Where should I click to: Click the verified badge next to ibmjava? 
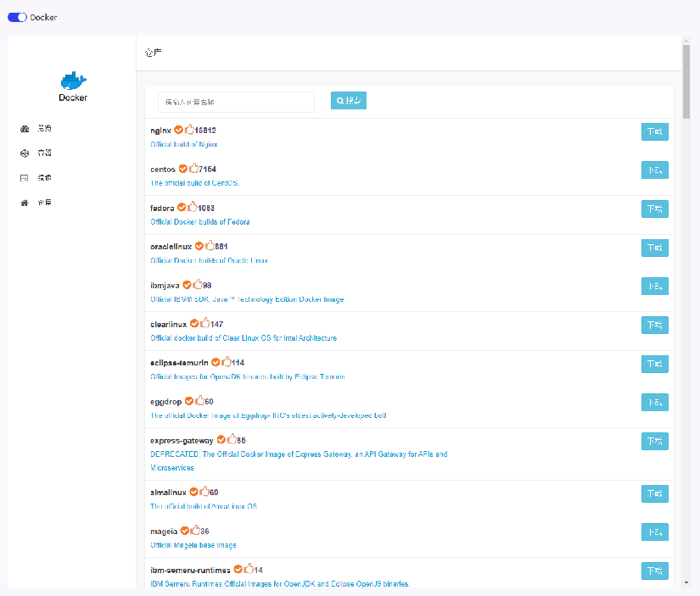click(187, 285)
